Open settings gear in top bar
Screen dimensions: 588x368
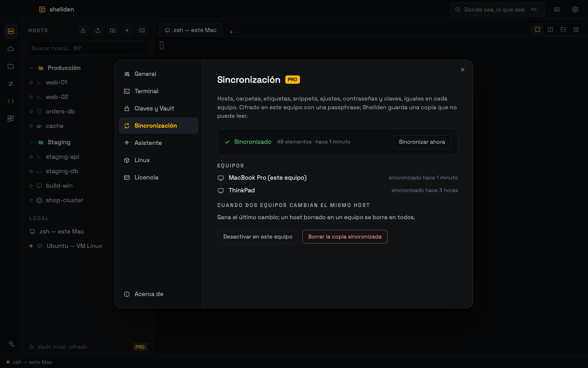[575, 9]
